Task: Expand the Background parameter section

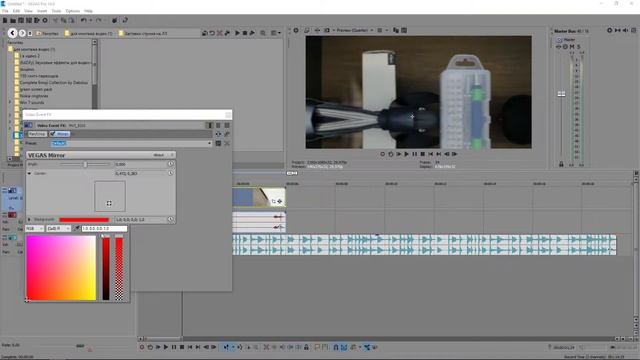Action: [29, 220]
